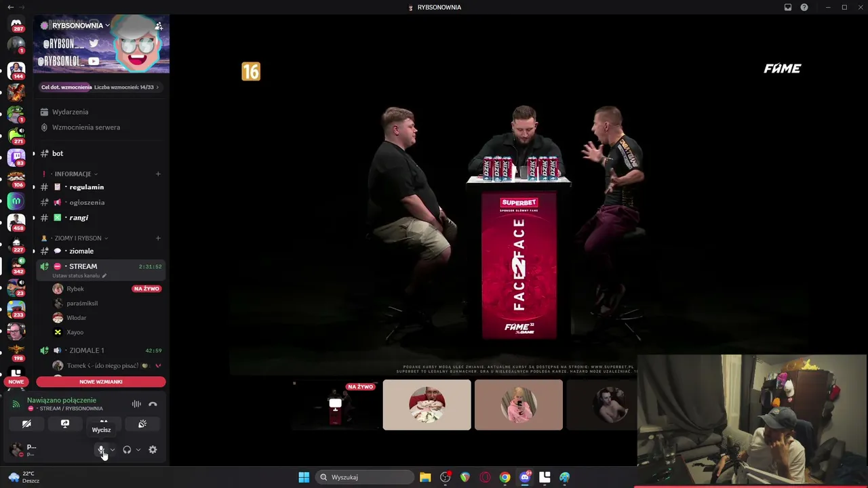Open the connection signal quality icon
868x488 pixels.
click(16, 404)
